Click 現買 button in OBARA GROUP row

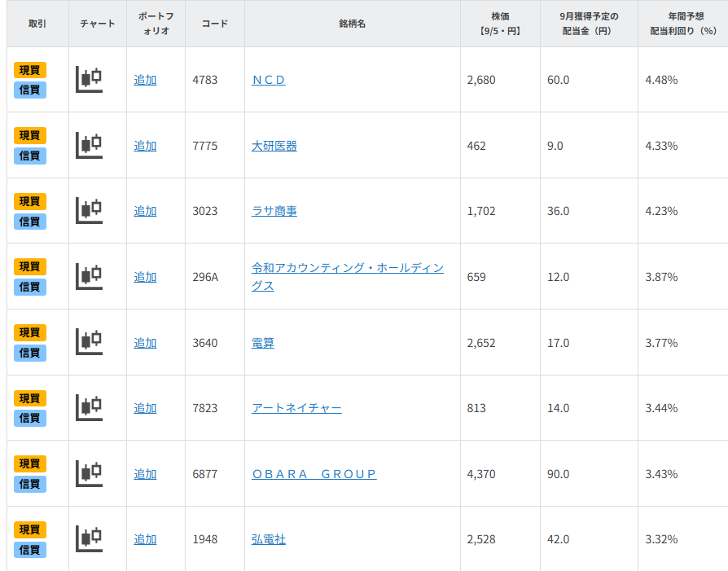tap(29, 463)
